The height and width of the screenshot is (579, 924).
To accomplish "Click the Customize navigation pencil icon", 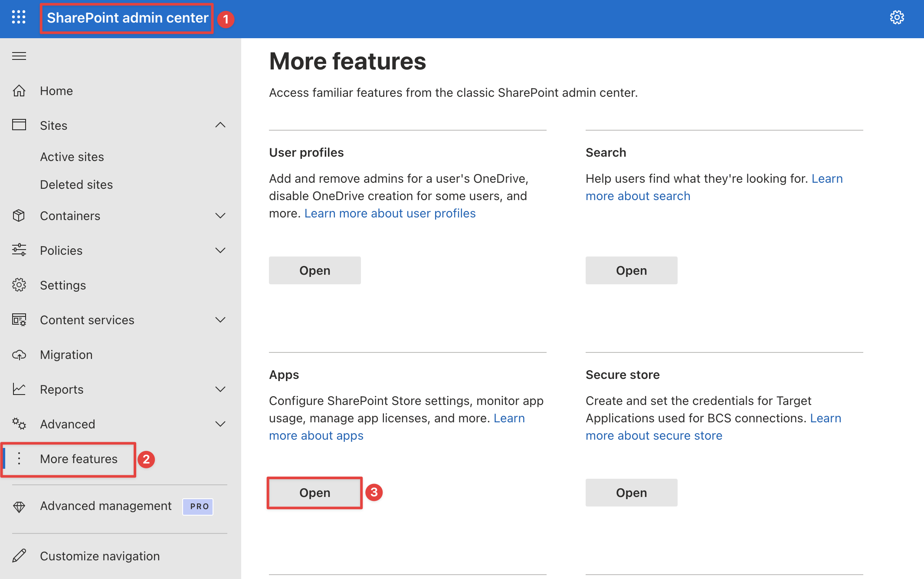I will 19,556.
